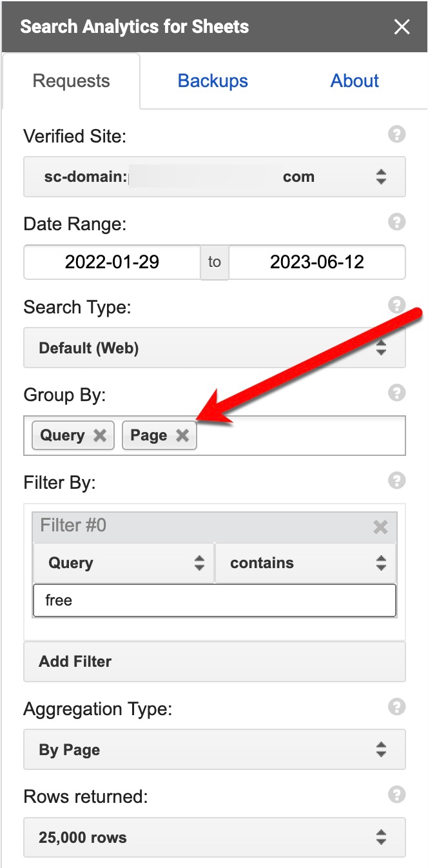Open the Verified Site dropdown

click(214, 177)
